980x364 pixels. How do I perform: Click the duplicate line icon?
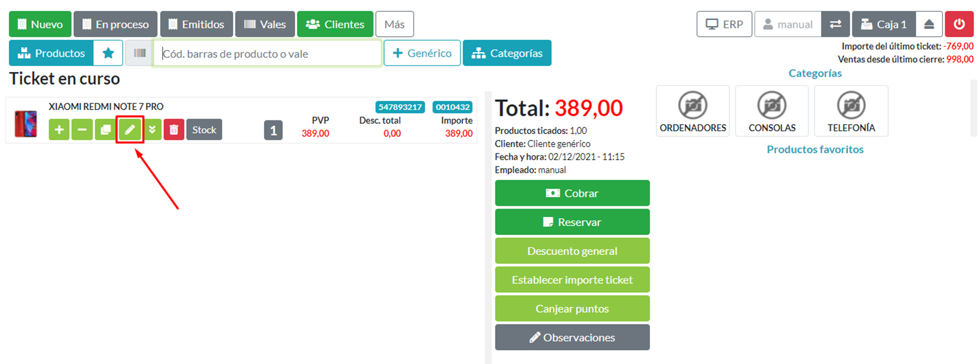pyautogui.click(x=105, y=130)
